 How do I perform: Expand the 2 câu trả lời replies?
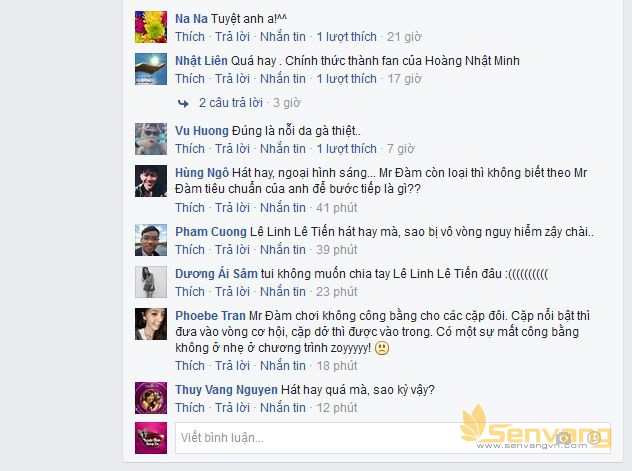231,103
